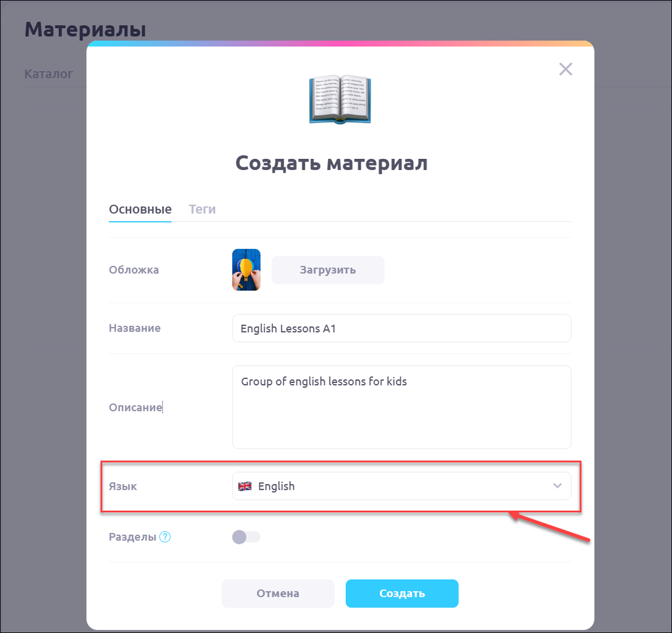Click the help icon next to Разделы

pyautogui.click(x=165, y=537)
